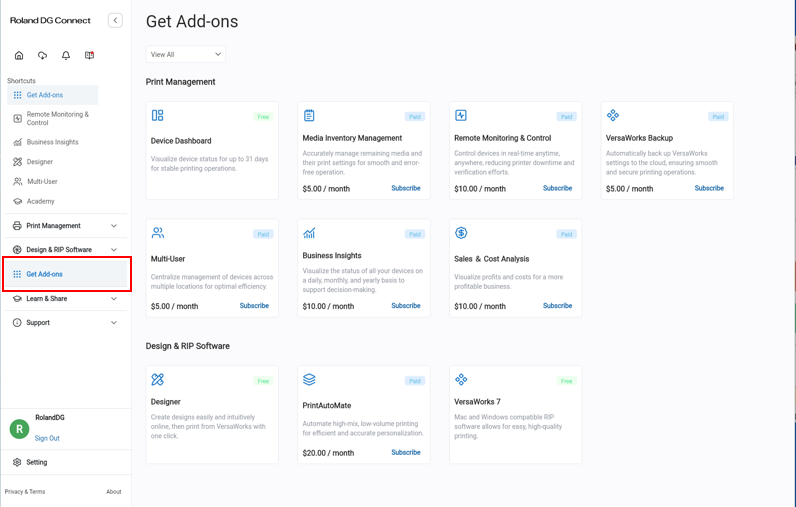Click the home icon in sidebar

point(19,56)
